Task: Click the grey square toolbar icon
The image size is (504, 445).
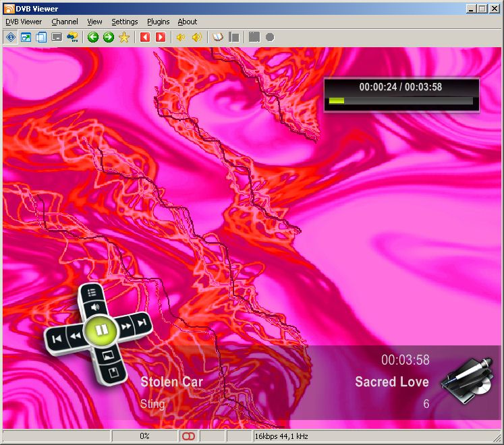Action: coord(254,37)
